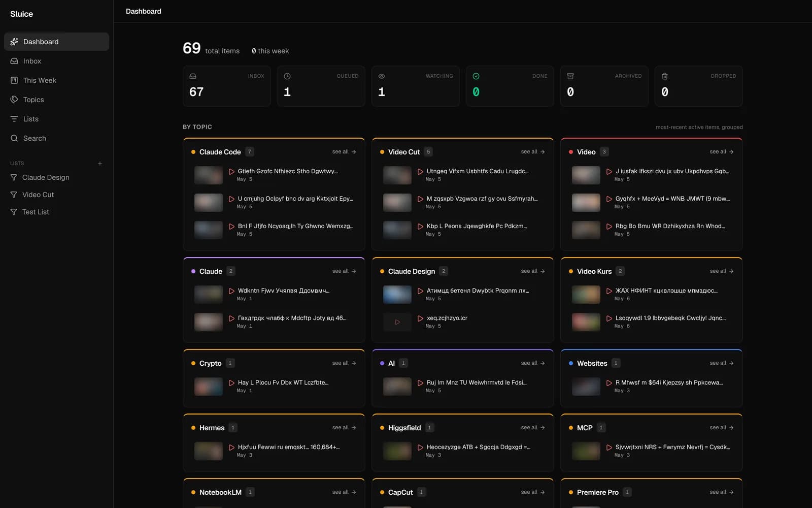See all items in CapCut topic
812x508 pixels.
pos(533,492)
